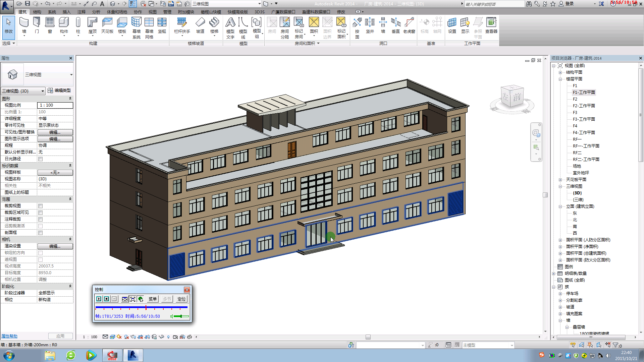Open 渲染设置 via its 编辑 button
Screen dimensions: 644x362
(x=55, y=246)
